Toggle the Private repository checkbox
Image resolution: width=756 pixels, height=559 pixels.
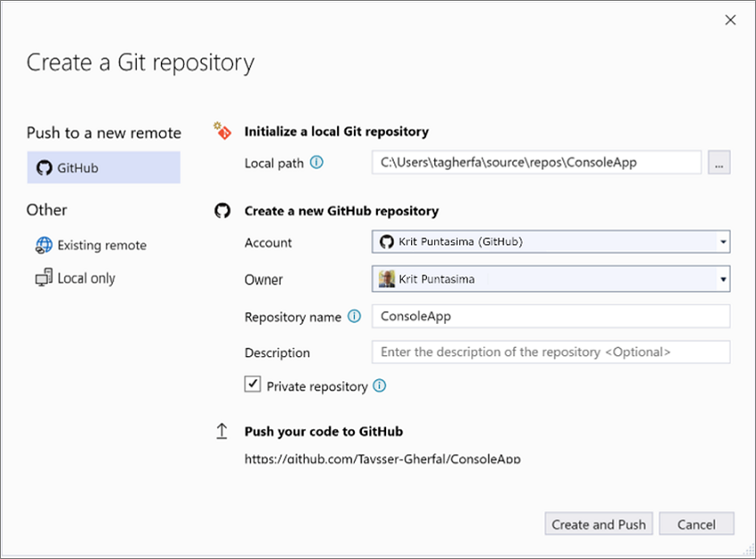point(253,385)
